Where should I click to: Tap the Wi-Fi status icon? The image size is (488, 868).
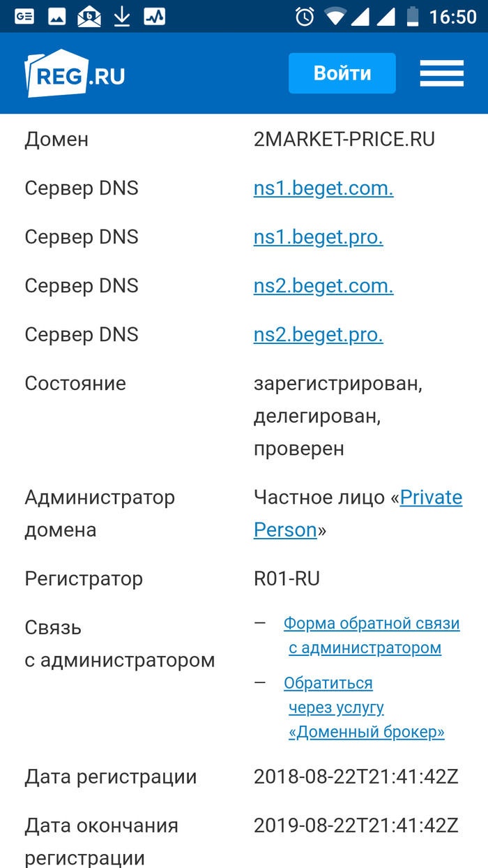pos(335,16)
